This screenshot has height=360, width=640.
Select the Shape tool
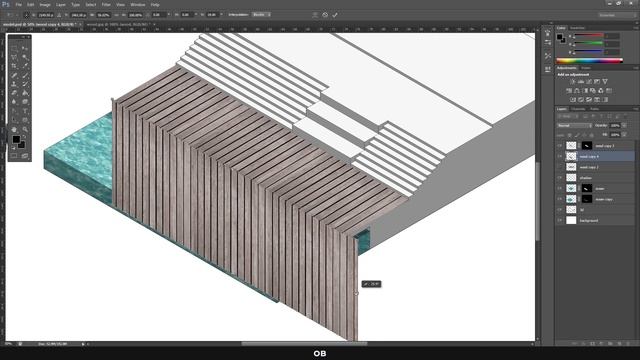click(25, 120)
